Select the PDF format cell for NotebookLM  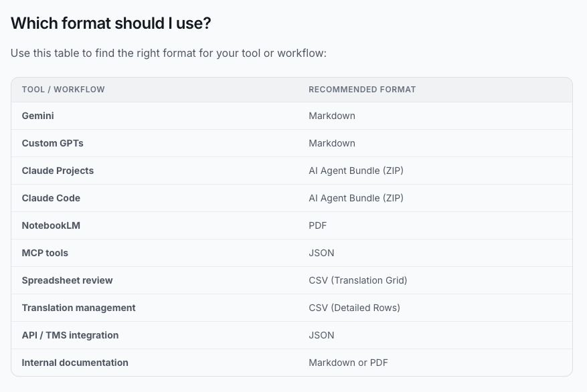318,225
